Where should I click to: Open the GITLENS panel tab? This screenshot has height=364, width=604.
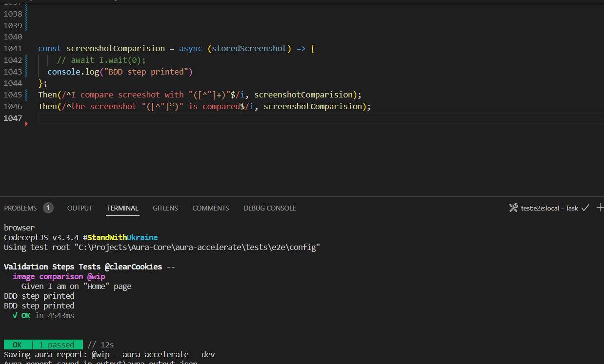[165, 208]
